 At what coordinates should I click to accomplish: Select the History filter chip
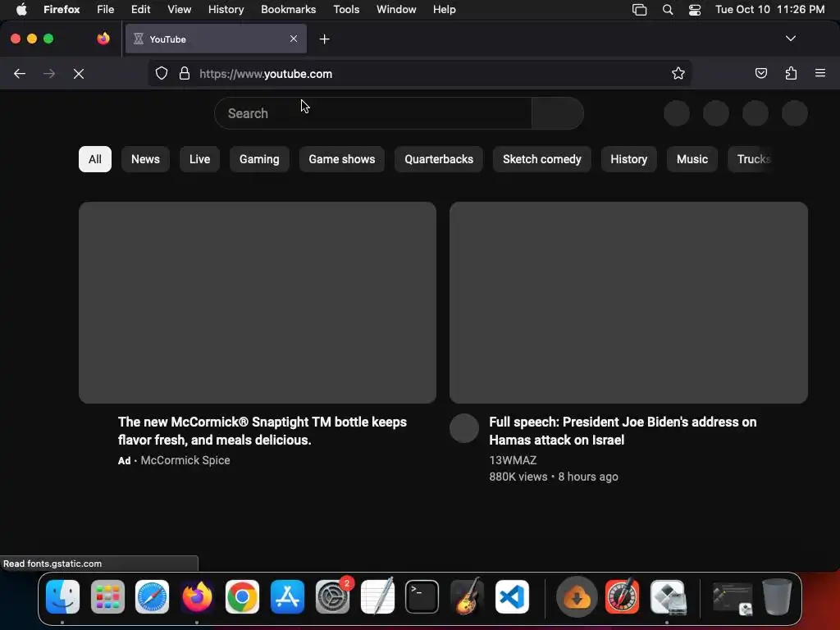point(628,159)
